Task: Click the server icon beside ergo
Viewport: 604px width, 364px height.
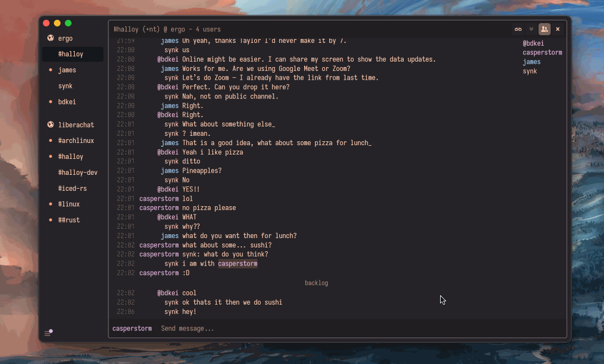Action: click(50, 38)
